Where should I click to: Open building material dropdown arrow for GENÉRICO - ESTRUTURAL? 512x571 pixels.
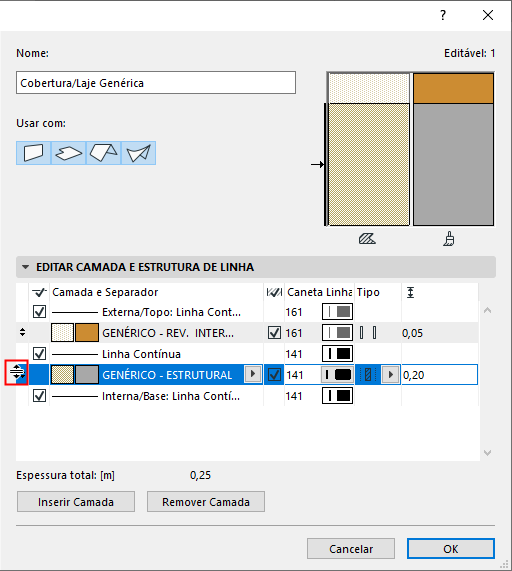(253, 374)
